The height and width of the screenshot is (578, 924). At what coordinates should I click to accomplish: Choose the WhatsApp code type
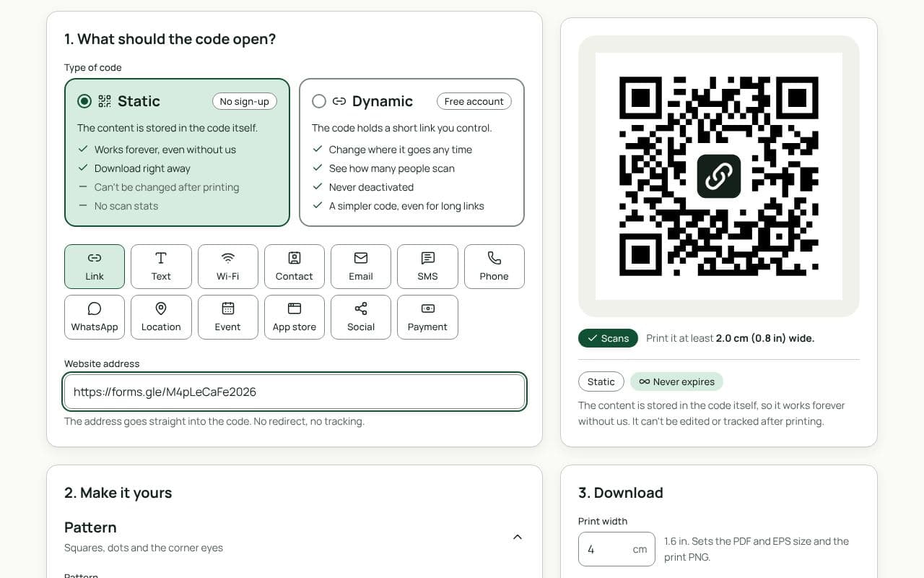pos(95,317)
